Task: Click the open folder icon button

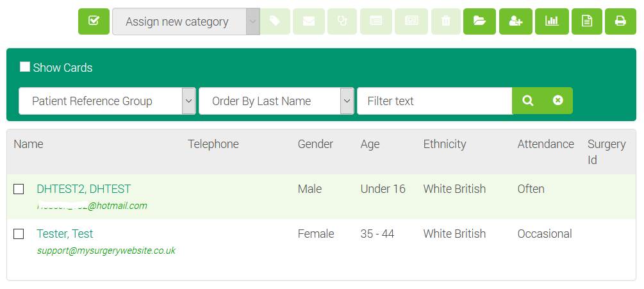Action: coord(479,21)
